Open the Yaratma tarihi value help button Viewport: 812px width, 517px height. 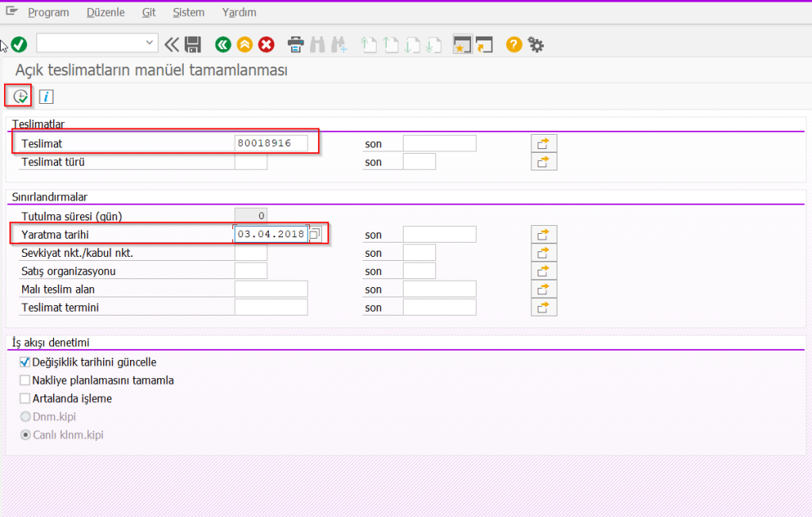(315, 234)
